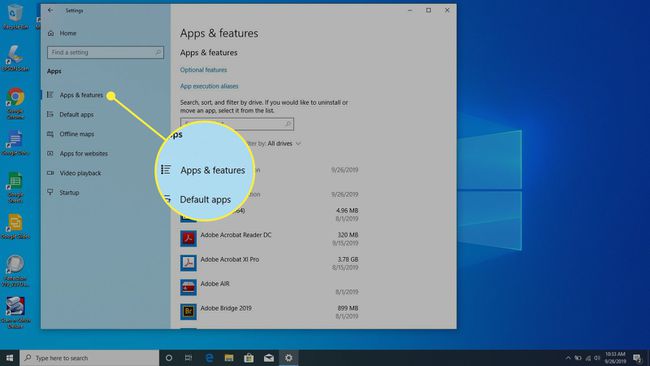The height and width of the screenshot is (366, 650).
Task: Open File Explorer from the taskbar
Action: click(x=229, y=358)
